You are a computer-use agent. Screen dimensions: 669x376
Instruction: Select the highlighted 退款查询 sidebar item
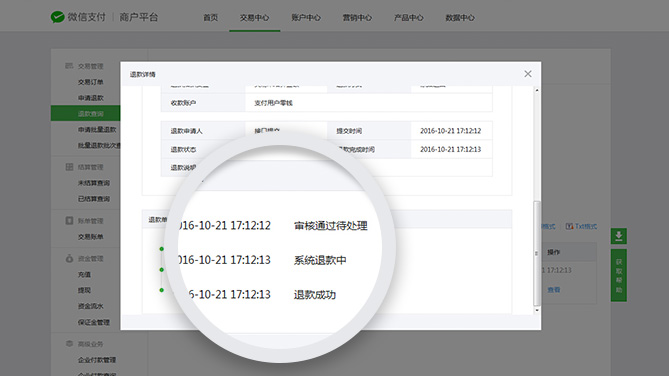(x=85, y=114)
